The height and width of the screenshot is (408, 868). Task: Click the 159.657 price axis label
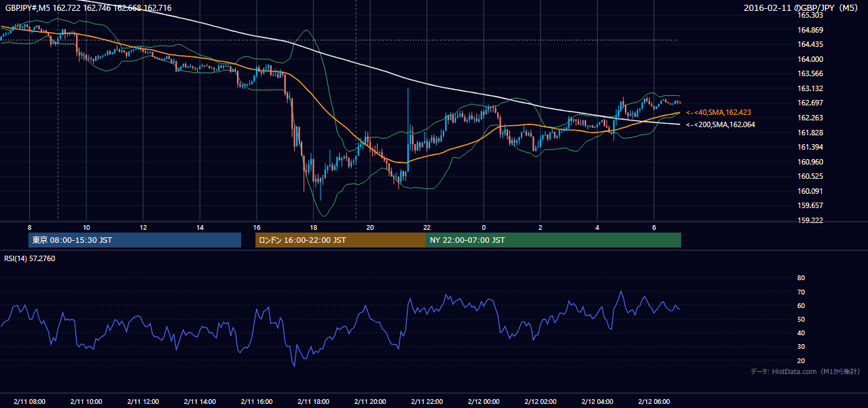(810, 205)
